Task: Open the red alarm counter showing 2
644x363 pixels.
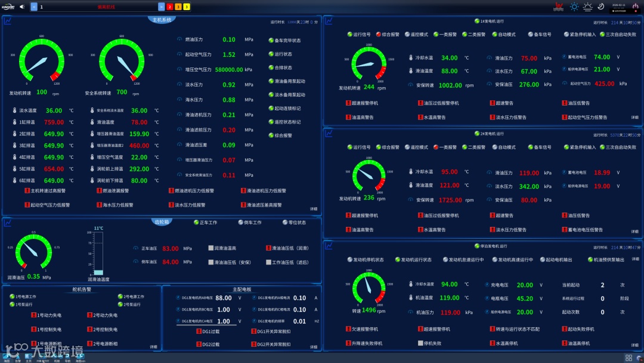Action: (x=169, y=7)
